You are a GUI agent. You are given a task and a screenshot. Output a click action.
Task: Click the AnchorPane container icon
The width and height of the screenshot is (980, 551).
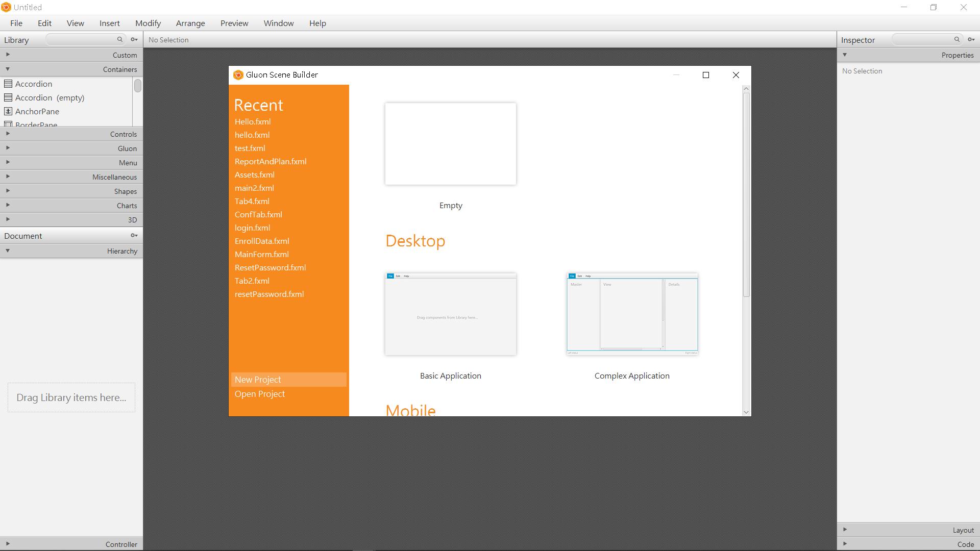(x=8, y=111)
